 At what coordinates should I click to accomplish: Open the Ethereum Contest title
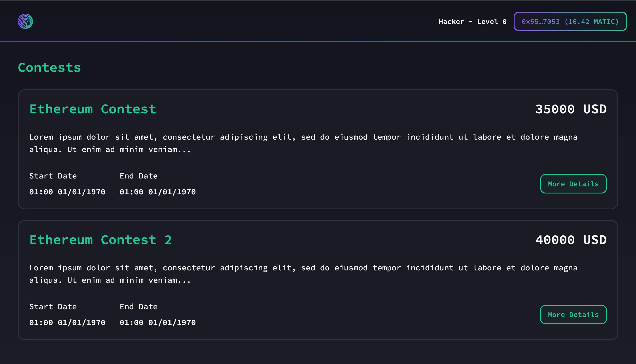(x=93, y=109)
